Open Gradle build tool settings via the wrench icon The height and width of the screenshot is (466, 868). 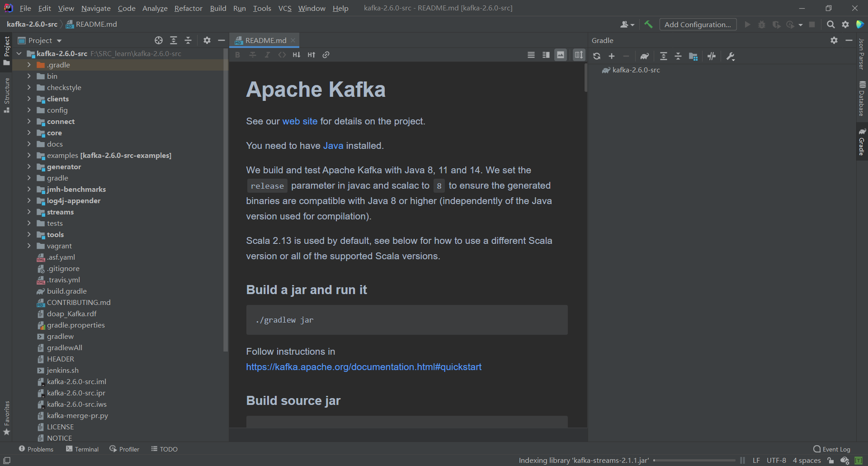pyautogui.click(x=731, y=56)
